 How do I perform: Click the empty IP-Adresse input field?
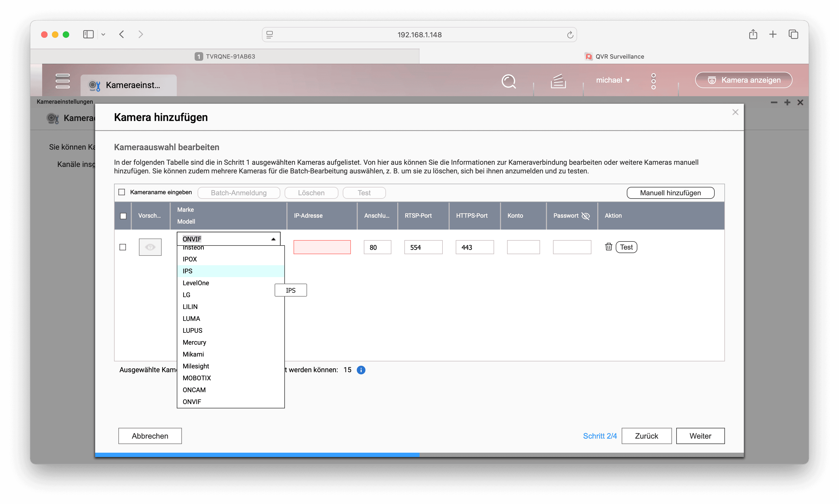322,247
